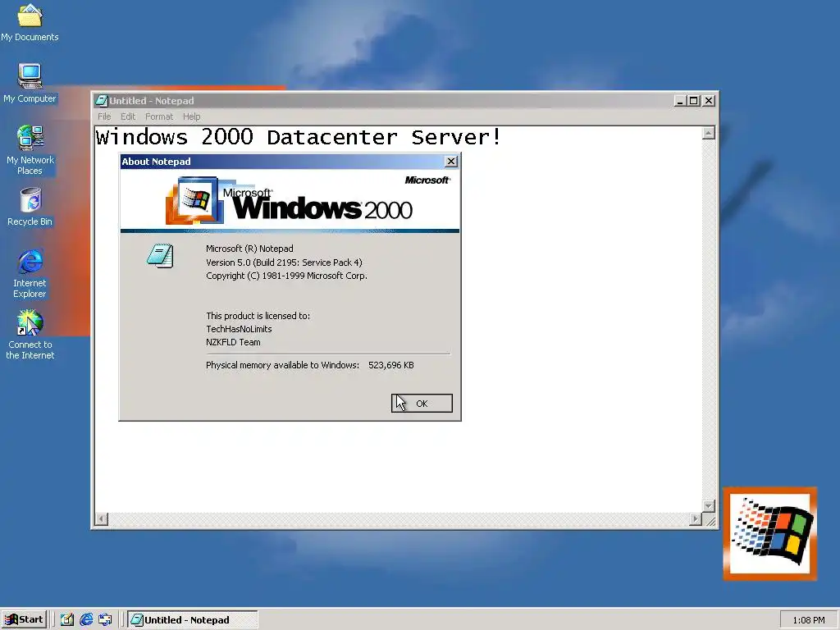840x630 pixels.
Task: Select the Recycle Bin icon
Action: (30, 207)
